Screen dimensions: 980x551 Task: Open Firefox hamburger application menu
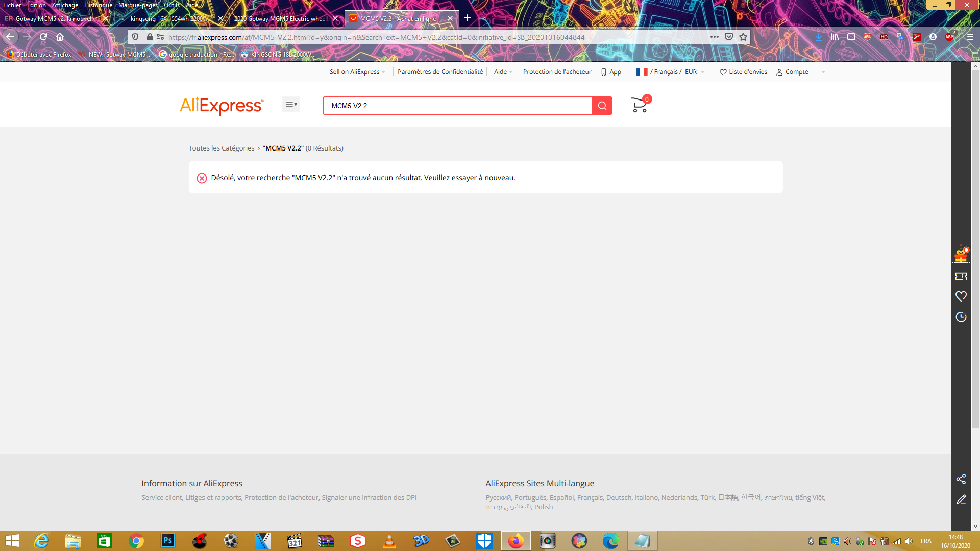point(970,37)
